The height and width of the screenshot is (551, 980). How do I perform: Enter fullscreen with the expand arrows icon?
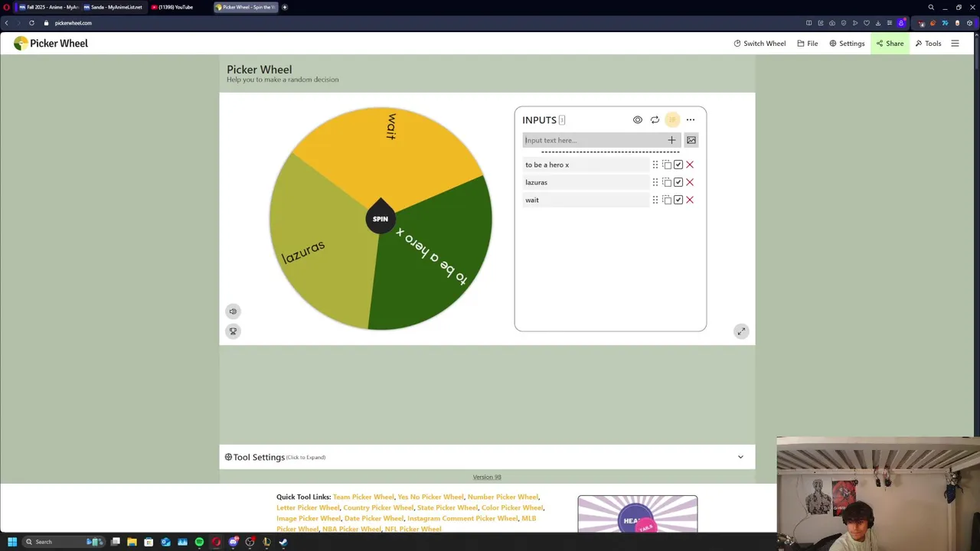tap(741, 331)
